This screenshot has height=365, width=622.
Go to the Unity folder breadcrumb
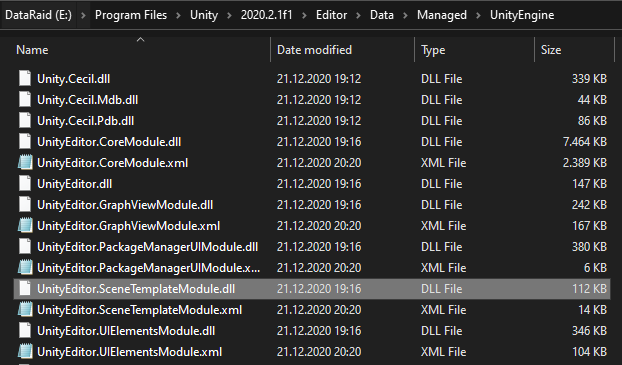204,15
